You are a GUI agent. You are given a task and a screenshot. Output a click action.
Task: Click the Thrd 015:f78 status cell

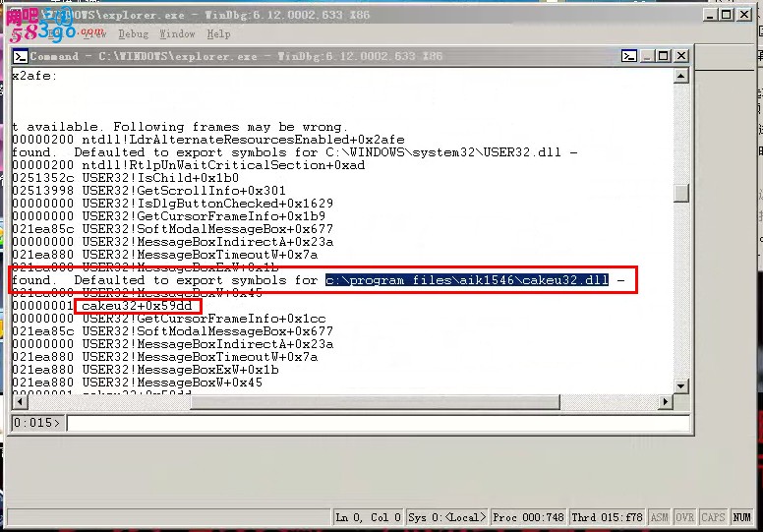point(607,517)
